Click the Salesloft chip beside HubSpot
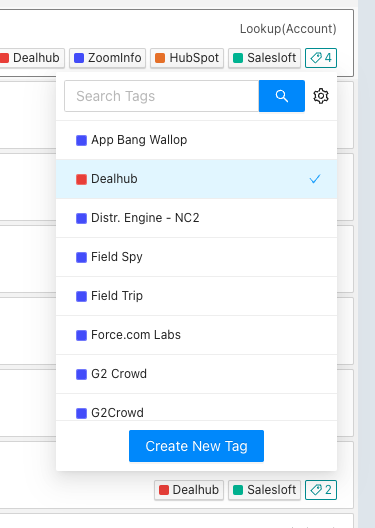 (x=264, y=58)
